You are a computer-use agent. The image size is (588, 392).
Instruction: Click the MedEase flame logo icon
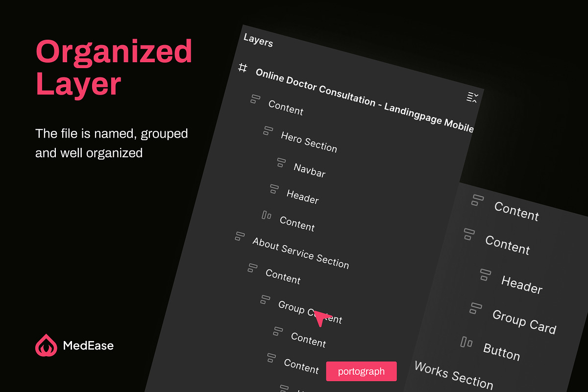pyautogui.click(x=46, y=345)
